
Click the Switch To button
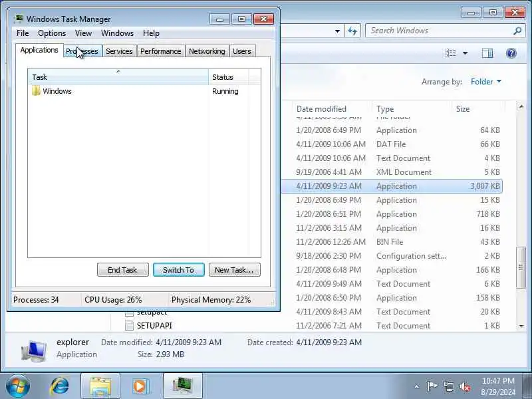tap(179, 270)
